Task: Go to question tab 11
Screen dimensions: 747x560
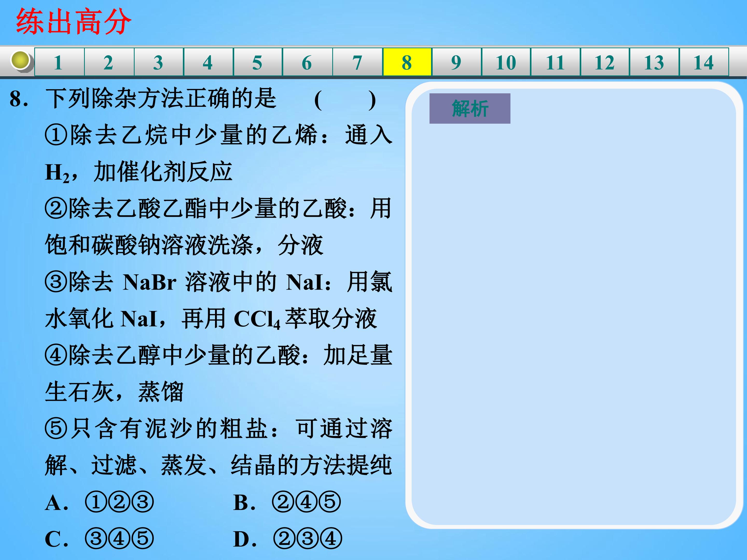Action: pos(556,62)
